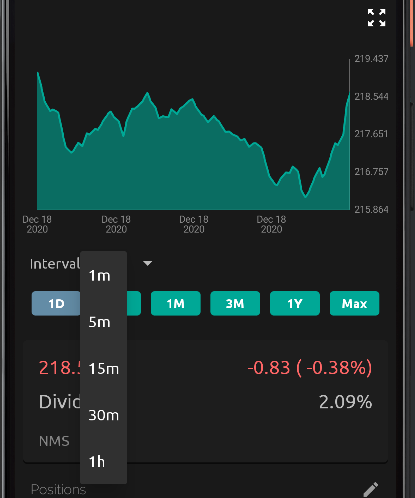
Task: Click the NMS exchange label
Action: 54,441
